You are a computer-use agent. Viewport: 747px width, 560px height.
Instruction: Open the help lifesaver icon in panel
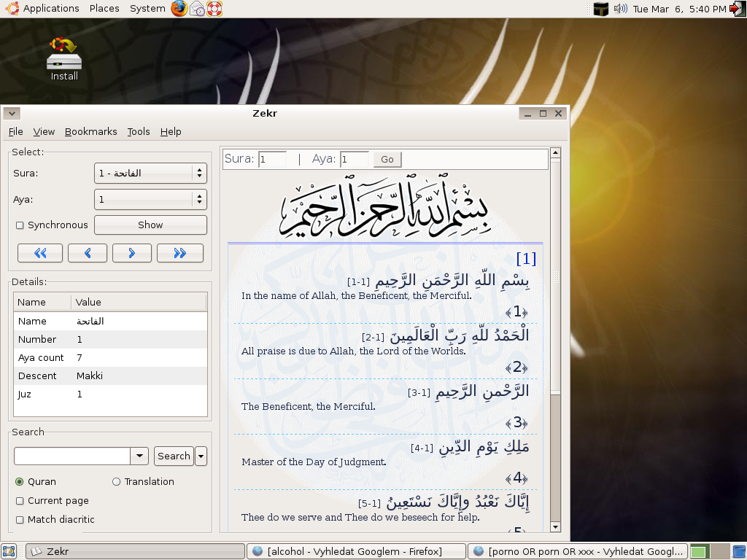coord(214,9)
